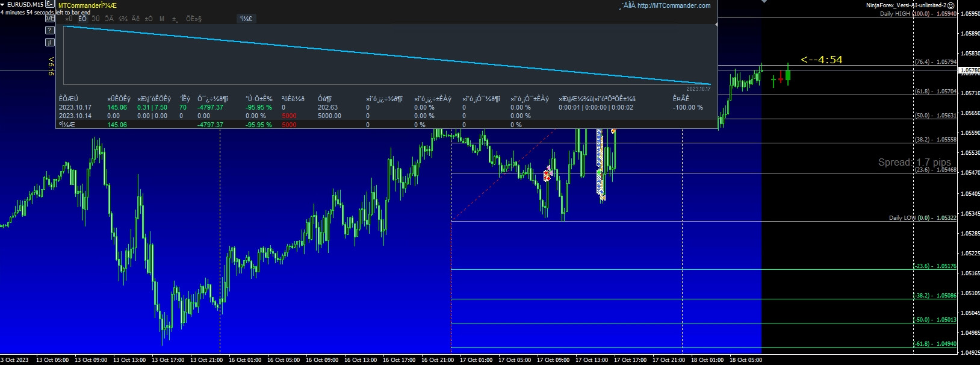The width and height of the screenshot is (980, 365).
Task: Open the EURUSD,M15 chart dropdown arrow
Action: pos(3,5)
